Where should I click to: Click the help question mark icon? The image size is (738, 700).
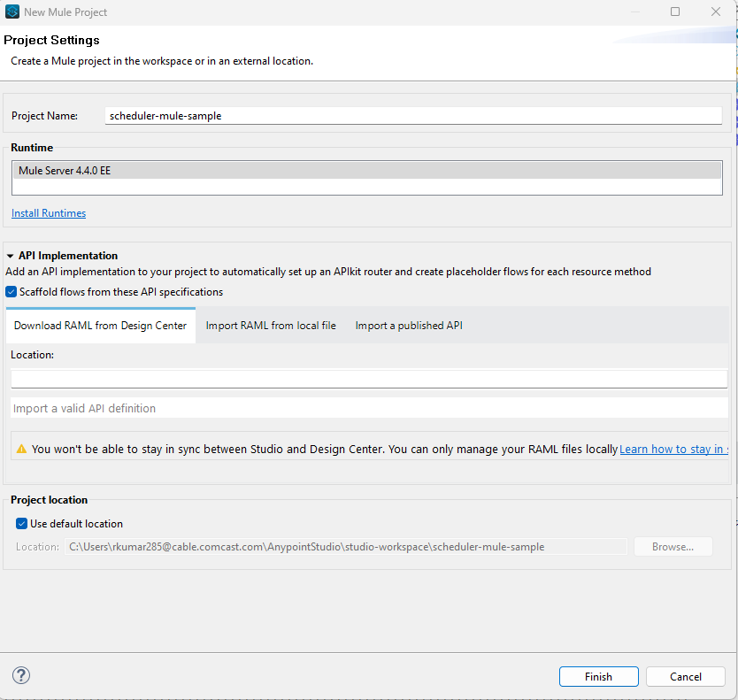coord(20,675)
